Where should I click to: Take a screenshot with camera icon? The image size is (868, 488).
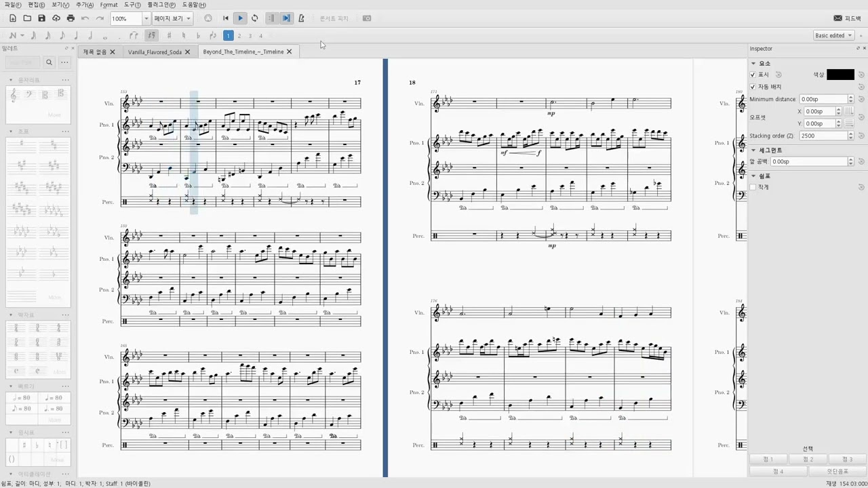pos(367,18)
